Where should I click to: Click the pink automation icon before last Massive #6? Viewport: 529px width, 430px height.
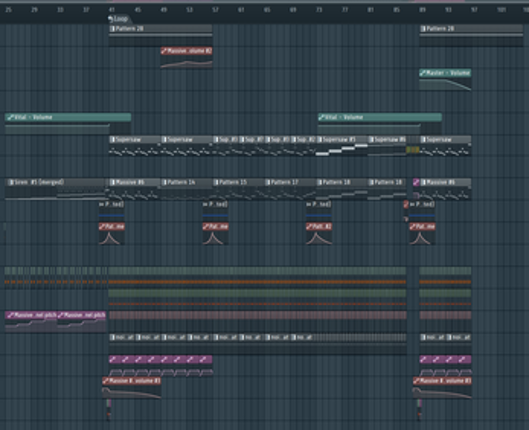point(416,182)
